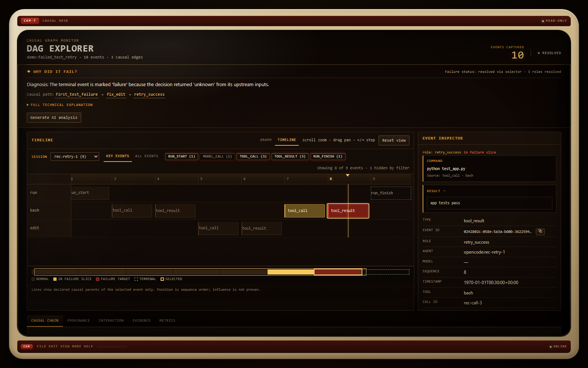Click Generate AI analysis button
588x368 pixels.
coord(54,117)
